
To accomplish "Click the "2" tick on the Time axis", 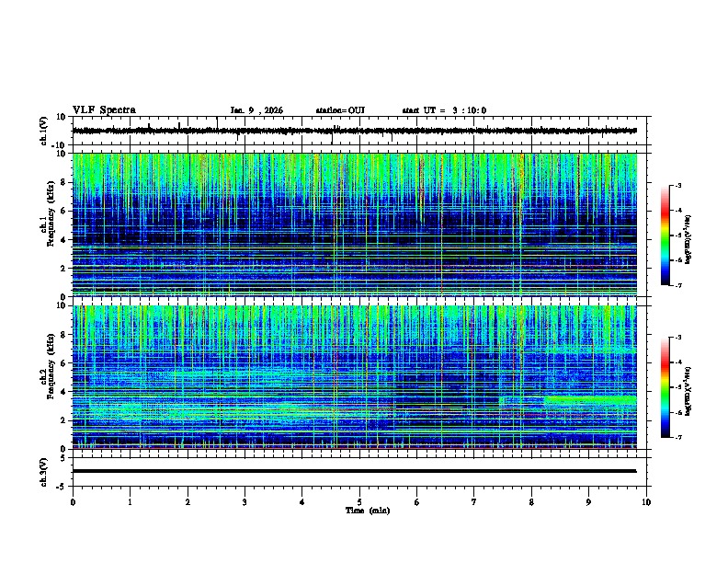I will pyautogui.click(x=188, y=502).
